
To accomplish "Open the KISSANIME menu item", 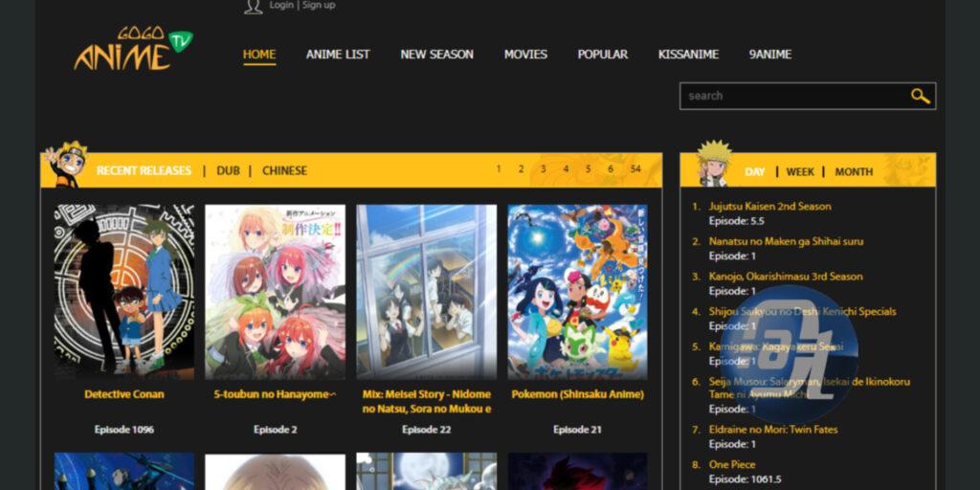I will tap(688, 55).
